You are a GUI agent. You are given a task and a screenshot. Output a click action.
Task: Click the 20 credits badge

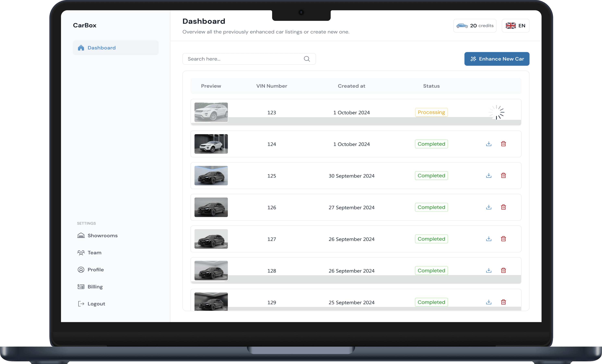pyautogui.click(x=475, y=26)
